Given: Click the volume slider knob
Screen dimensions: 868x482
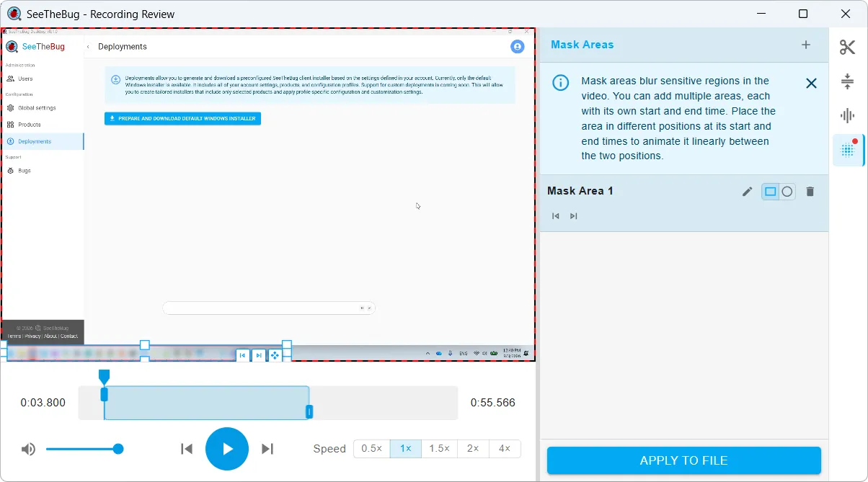Looking at the screenshot, I should coord(118,449).
